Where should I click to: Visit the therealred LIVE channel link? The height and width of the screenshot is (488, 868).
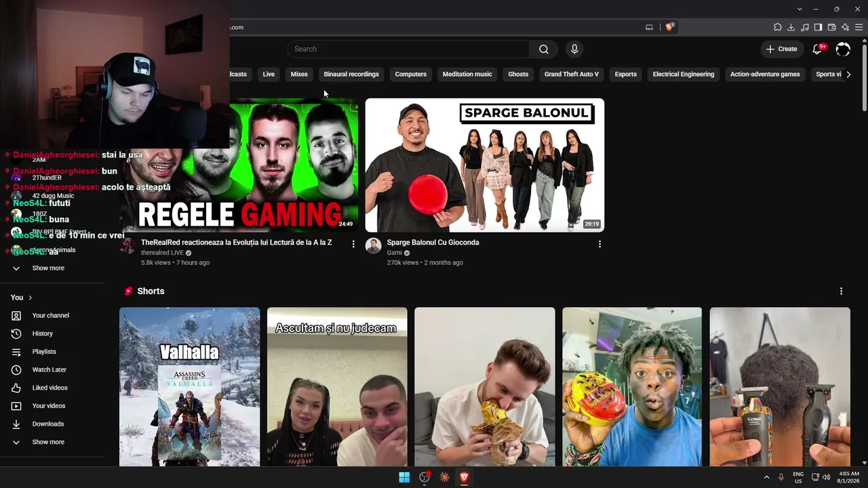point(163,253)
